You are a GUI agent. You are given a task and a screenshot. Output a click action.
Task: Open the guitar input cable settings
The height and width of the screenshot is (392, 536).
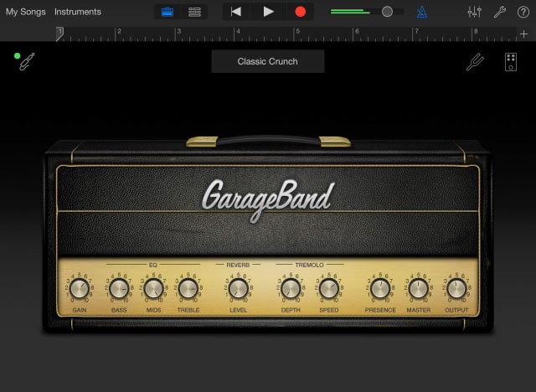tap(25, 61)
